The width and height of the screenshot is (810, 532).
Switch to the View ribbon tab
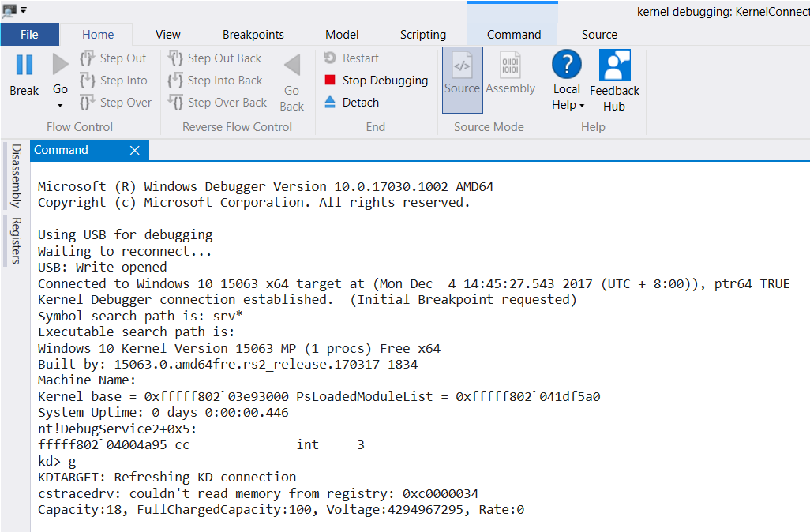point(168,35)
